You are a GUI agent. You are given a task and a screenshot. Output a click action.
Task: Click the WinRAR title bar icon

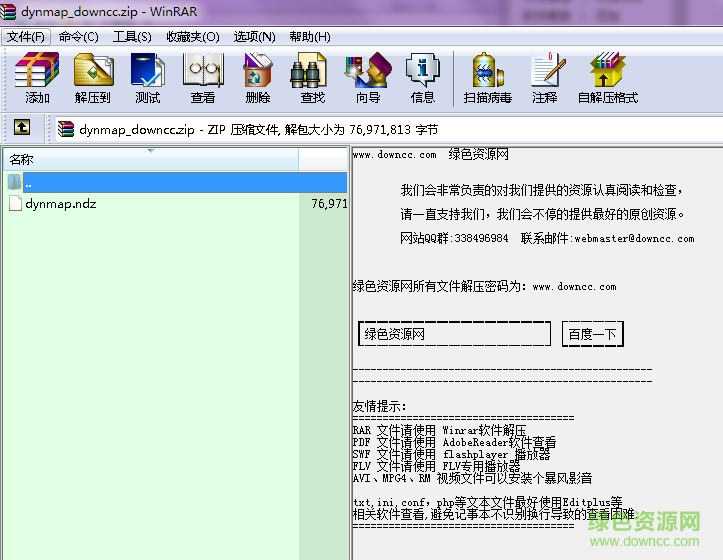pyautogui.click(x=8, y=12)
